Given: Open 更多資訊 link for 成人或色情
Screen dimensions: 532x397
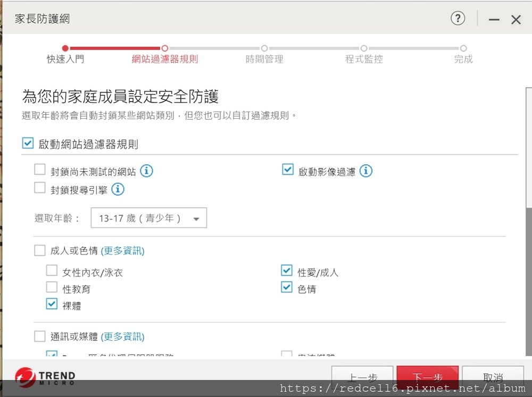Looking at the screenshot, I should tap(122, 251).
